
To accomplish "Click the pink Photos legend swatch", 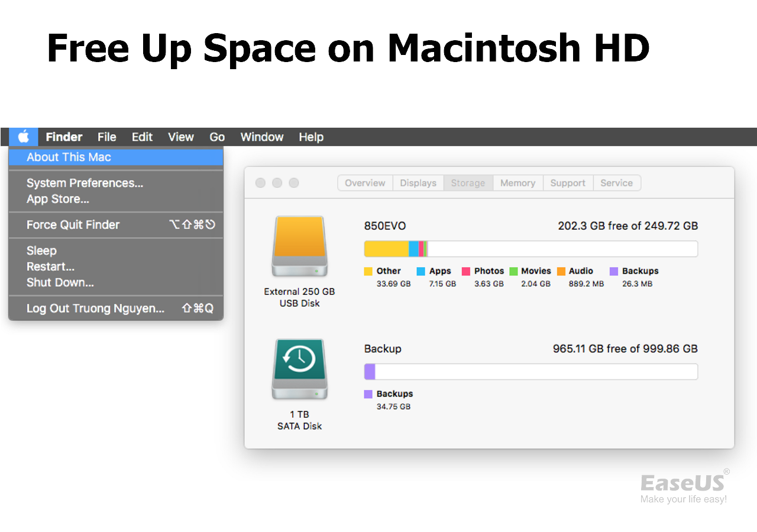I will (466, 271).
